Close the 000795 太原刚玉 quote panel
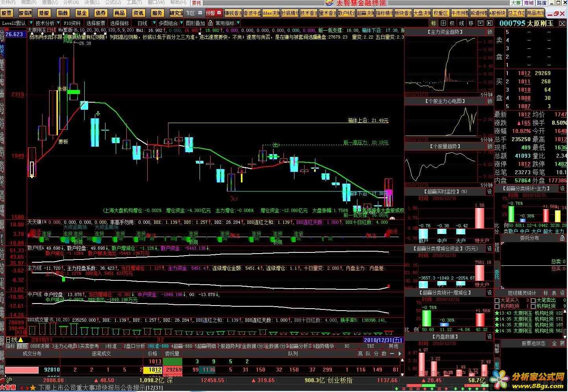 coord(562,23)
